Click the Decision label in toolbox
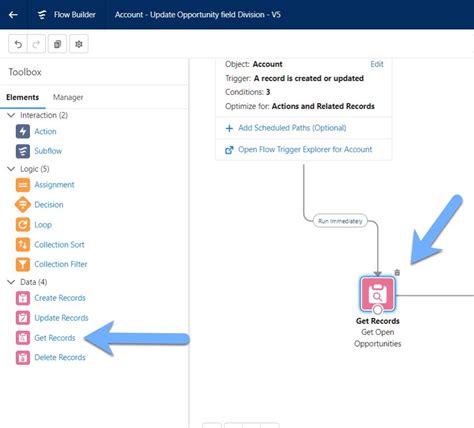 (x=49, y=204)
